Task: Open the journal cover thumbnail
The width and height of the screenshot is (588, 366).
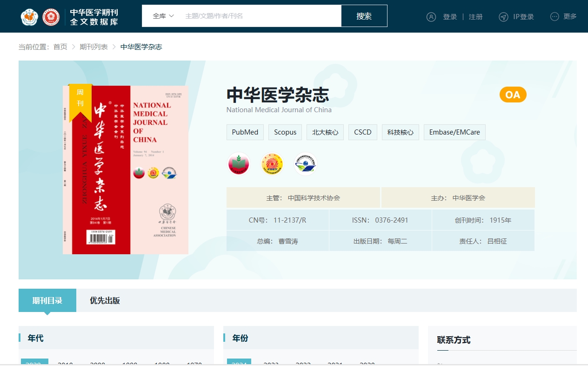Action: tap(126, 170)
